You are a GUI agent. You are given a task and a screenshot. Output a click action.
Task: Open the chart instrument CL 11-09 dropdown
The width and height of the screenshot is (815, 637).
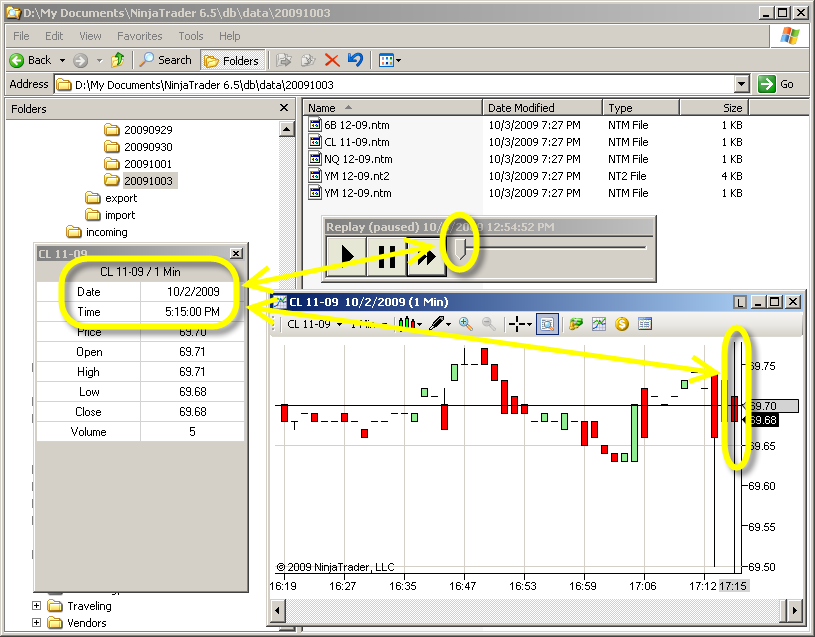339,324
